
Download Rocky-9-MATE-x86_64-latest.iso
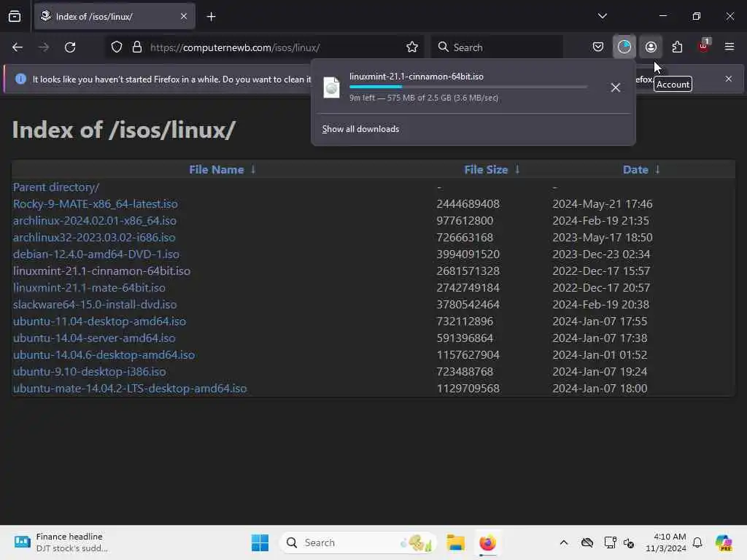pos(96,204)
